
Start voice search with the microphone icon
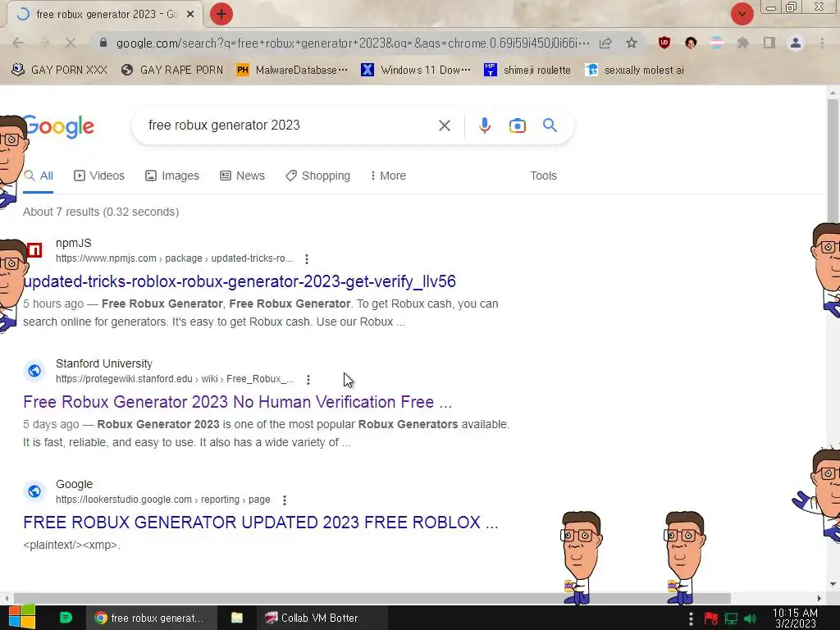pyautogui.click(x=484, y=126)
